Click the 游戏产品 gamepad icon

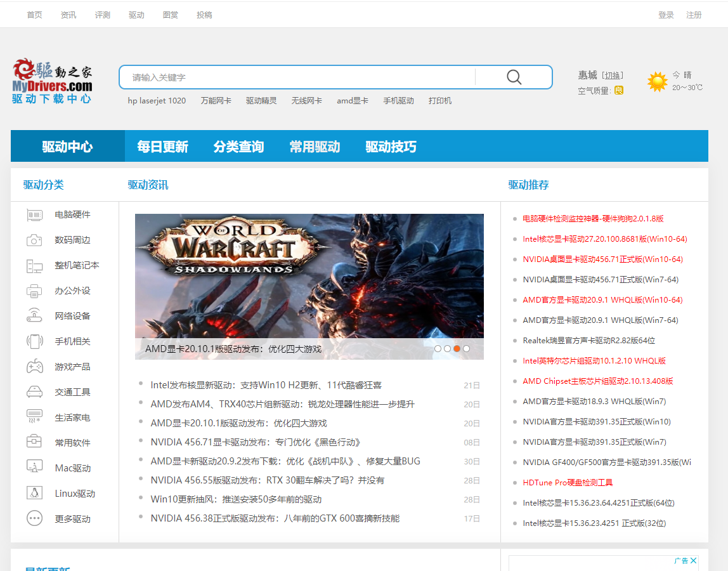point(34,366)
